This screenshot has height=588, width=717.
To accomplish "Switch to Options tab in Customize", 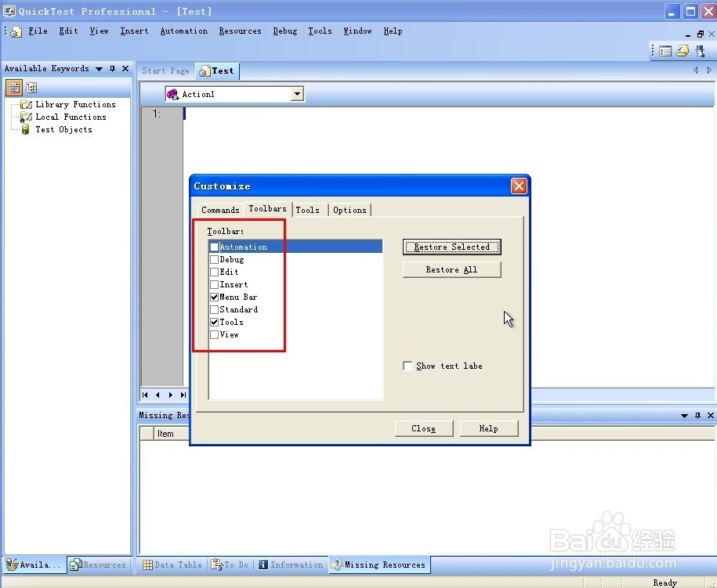I will coord(349,210).
